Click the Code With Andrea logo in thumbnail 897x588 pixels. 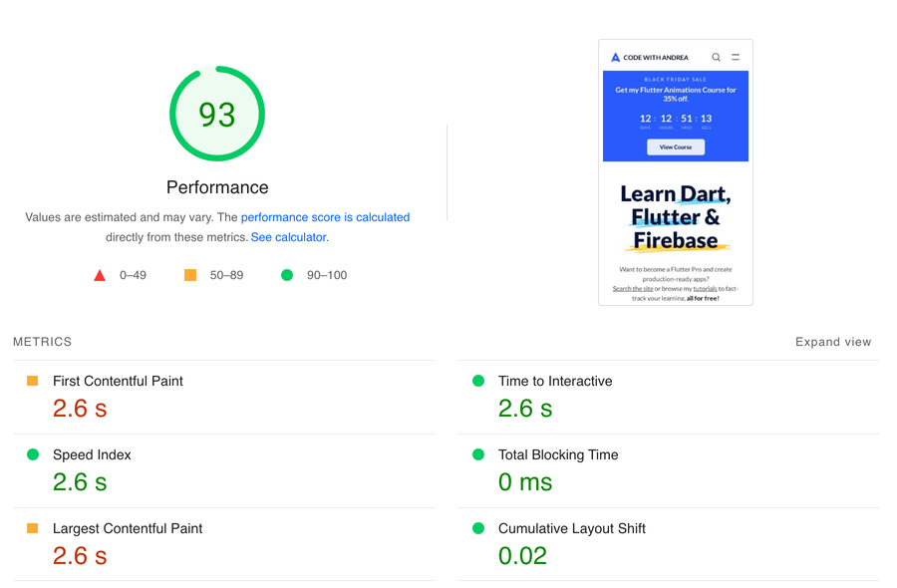pos(650,57)
